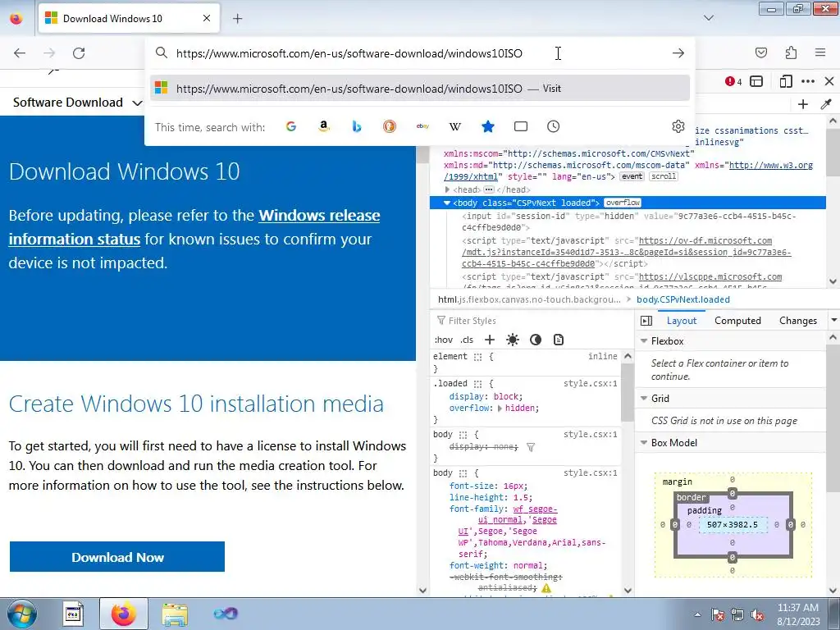Collapse the body element node
This screenshot has width=840, height=630.
(447, 203)
